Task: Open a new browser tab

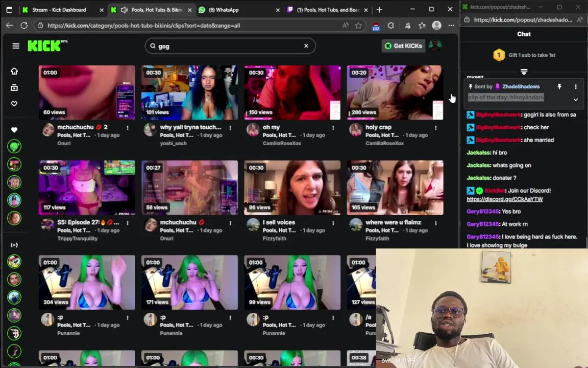Action: click(379, 10)
